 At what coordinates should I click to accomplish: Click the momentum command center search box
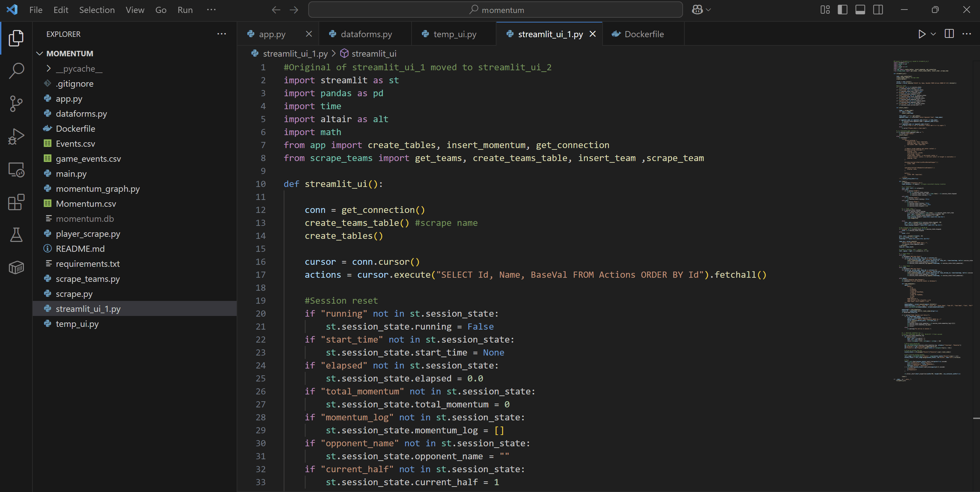495,10
